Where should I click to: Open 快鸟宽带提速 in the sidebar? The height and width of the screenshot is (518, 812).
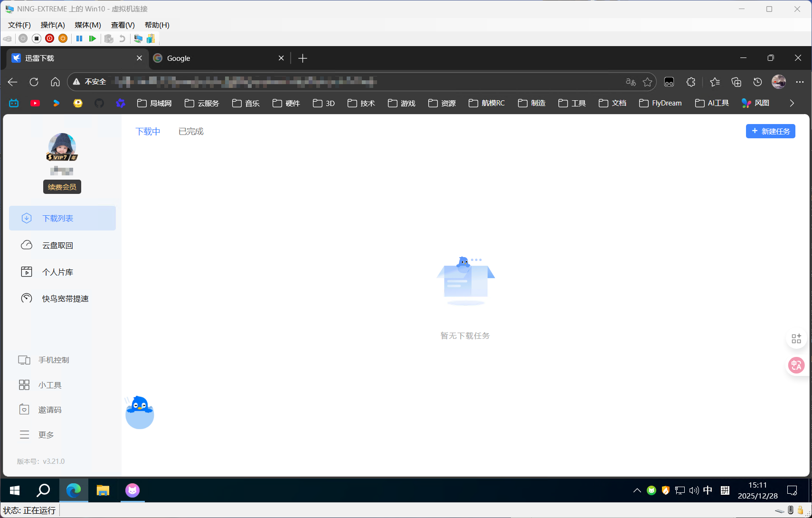(62, 298)
